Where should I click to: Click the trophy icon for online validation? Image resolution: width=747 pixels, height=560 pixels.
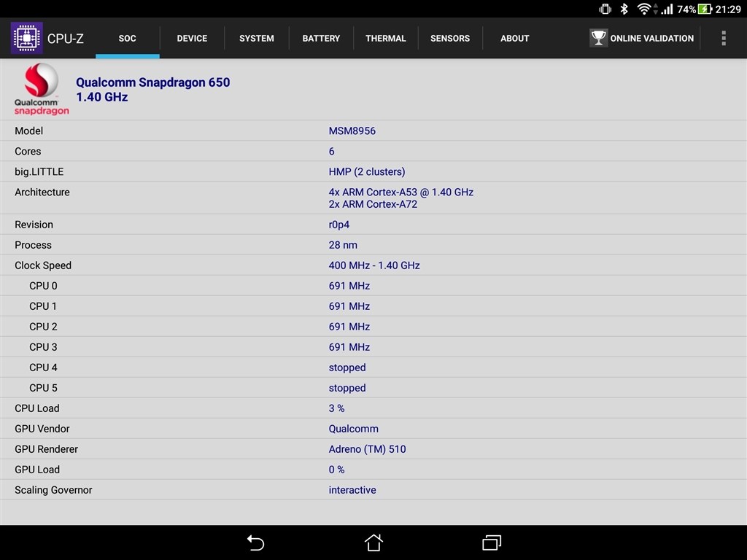click(x=598, y=38)
